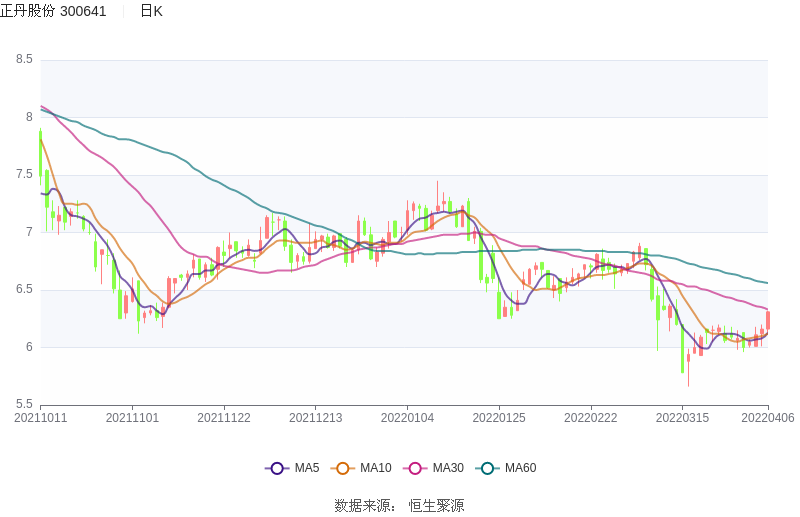
Task: Select the 20220406 date on x-axis
Action: [768, 418]
